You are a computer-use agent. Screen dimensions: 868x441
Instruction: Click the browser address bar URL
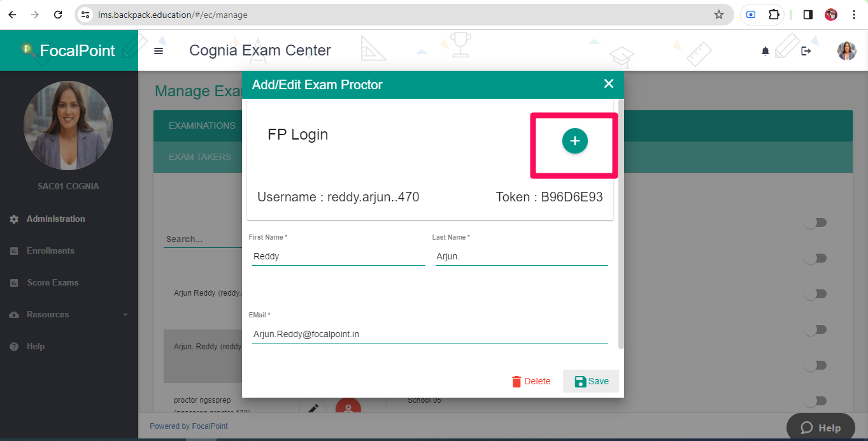coord(173,15)
